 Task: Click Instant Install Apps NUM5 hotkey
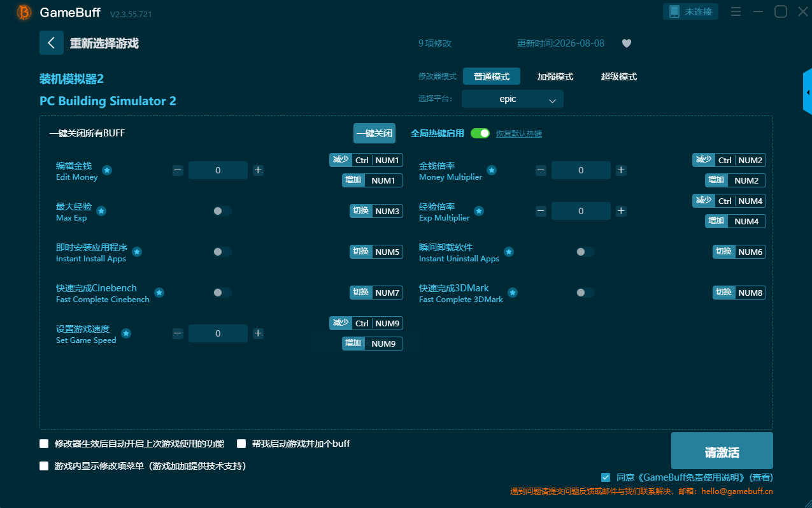coord(376,252)
